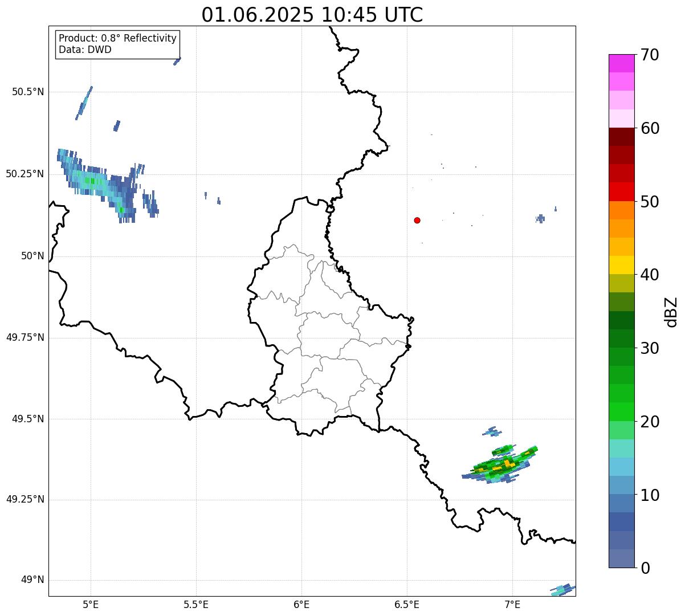685x616 pixels.
Task: Select the Data: DWD label
Action: click(x=85, y=50)
